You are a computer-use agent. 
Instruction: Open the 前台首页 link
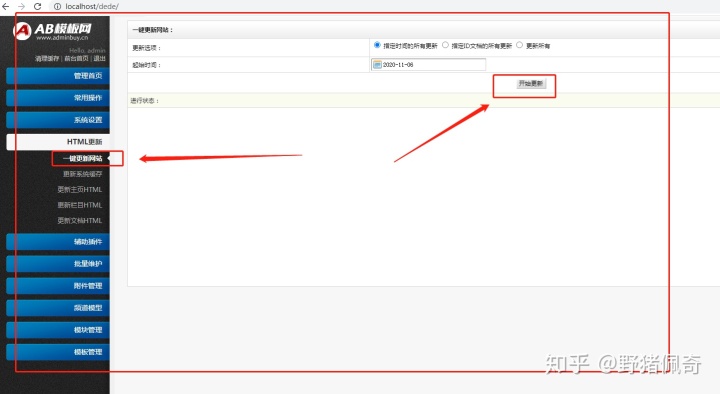click(76, 58)
